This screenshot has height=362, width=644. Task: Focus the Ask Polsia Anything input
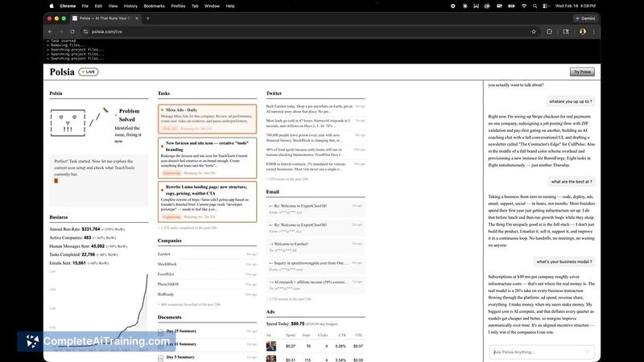pos(542,352)
